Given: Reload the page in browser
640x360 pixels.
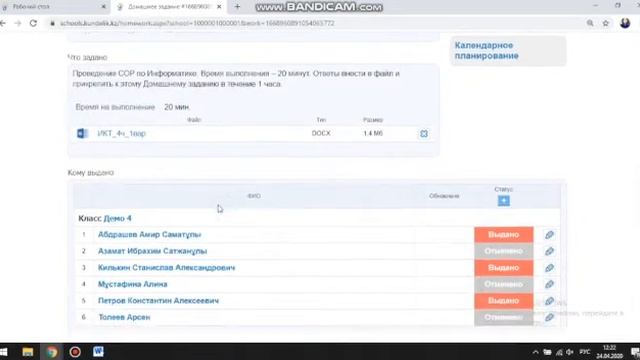Looking at the screenshot, I should click(x=33, y=23).
